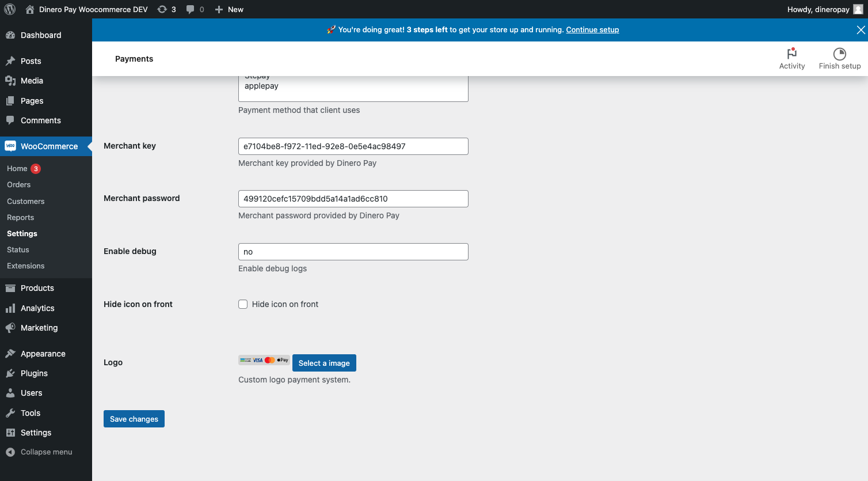868x481 pixels.
Task: Save changes to payment settings
Action: tap(134, 419)
